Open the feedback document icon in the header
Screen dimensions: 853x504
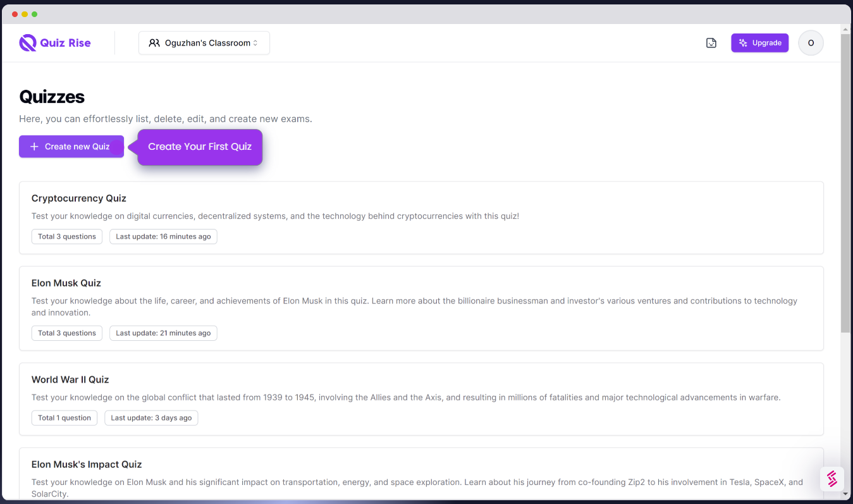coord(711,42)
